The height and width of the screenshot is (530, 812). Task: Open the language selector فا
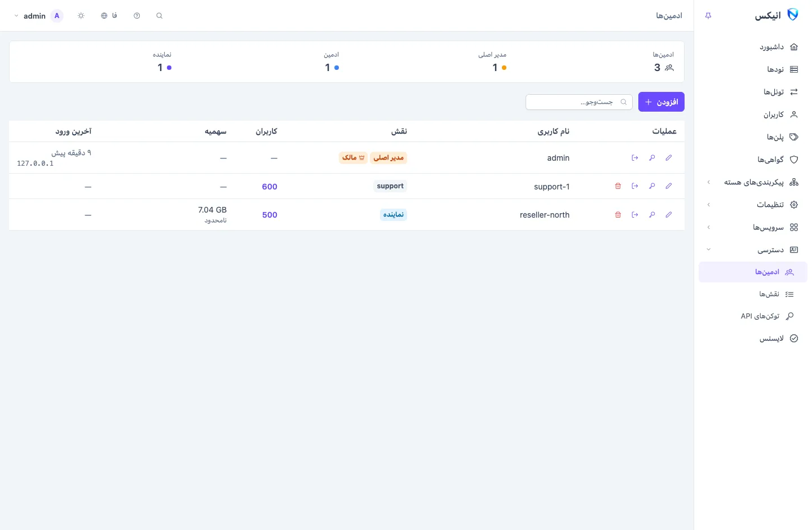(109, 16)
